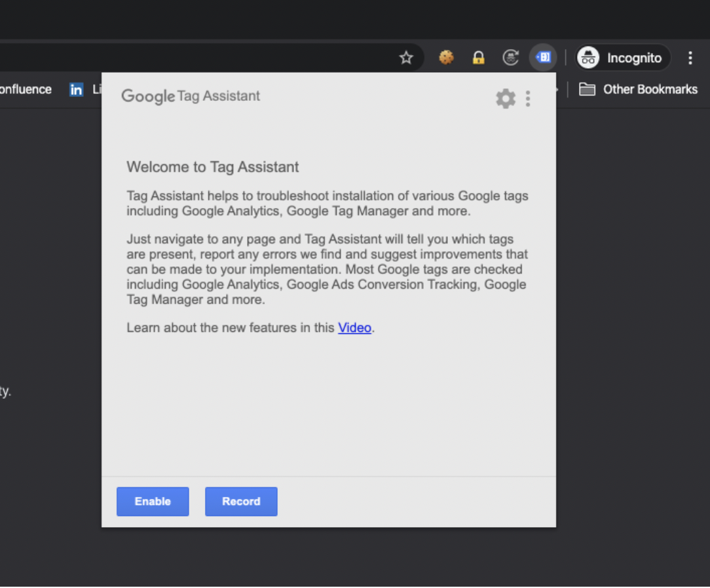
Task: Click the Google Tag Assistant logo
Action: coord(191,96)
